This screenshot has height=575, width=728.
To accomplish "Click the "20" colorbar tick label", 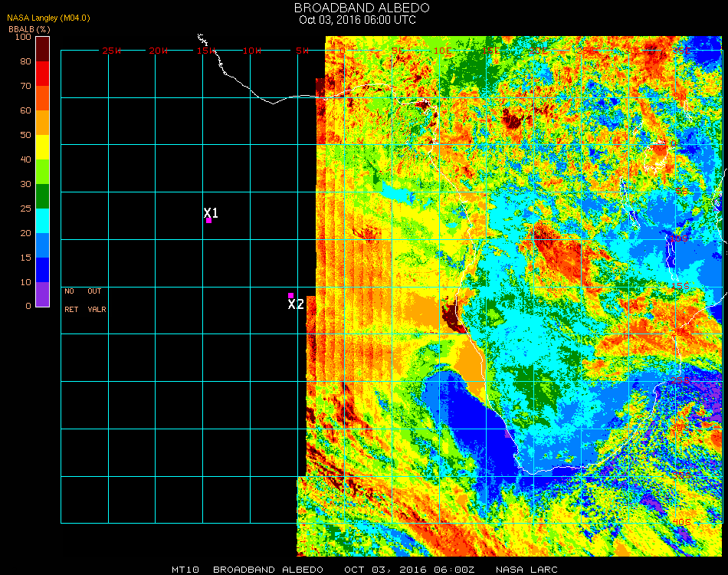I will coord(25,233).
